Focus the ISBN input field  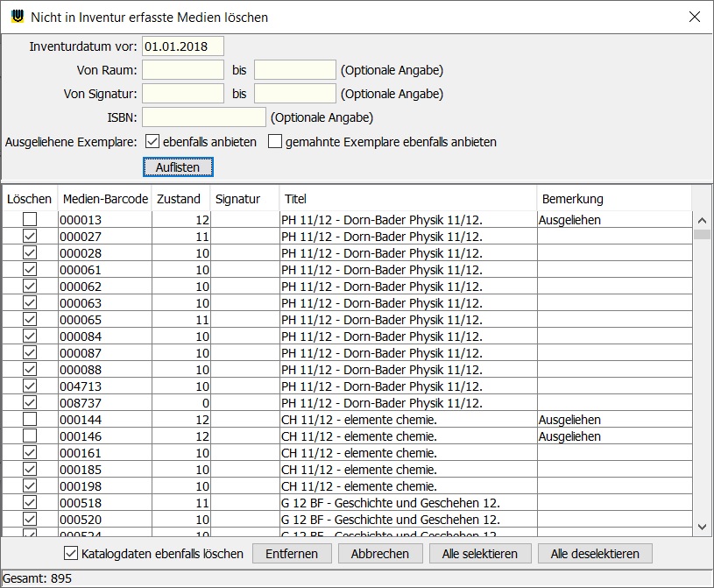pos(203,117)
